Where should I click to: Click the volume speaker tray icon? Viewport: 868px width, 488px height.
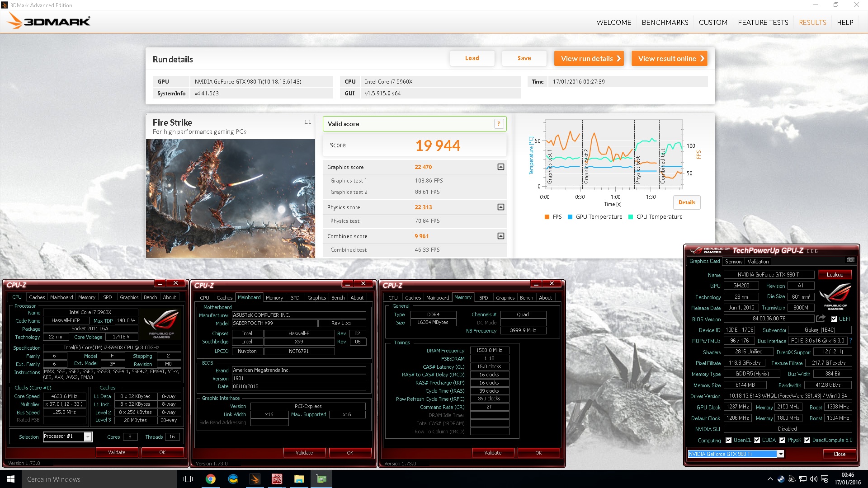(813, 479)
